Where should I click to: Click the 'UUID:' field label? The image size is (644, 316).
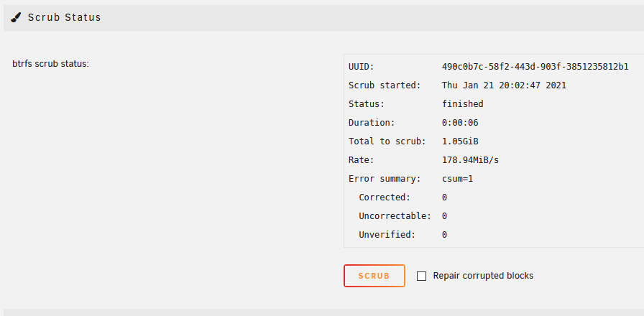pyautogui.click(x=362, y=67)
